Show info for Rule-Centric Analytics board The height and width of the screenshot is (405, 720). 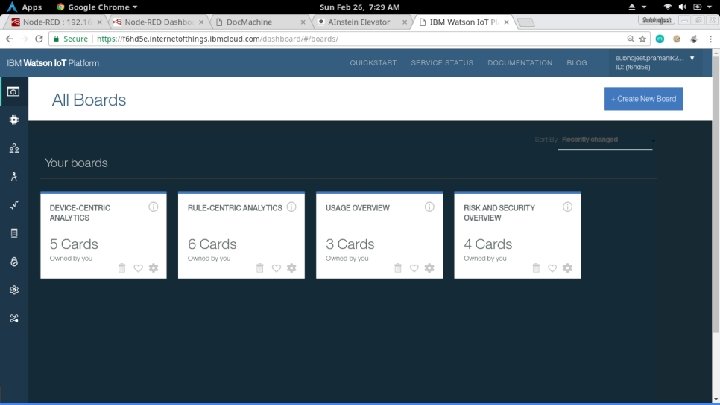tap(292, 207)
